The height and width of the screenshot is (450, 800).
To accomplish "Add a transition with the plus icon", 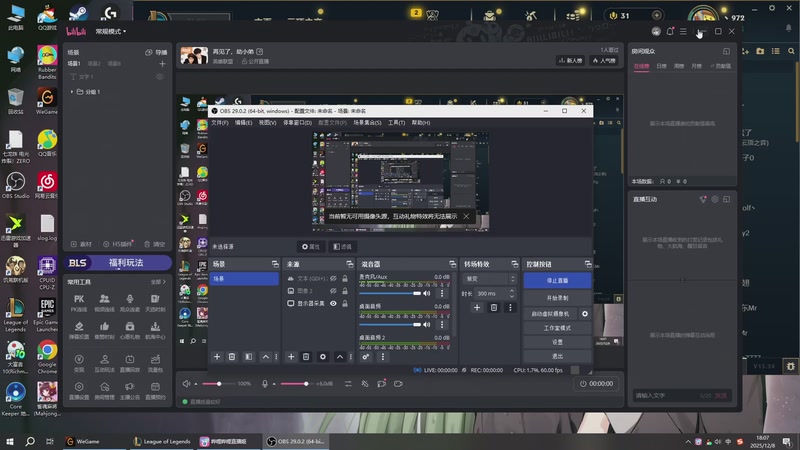I will click(477, 308).
